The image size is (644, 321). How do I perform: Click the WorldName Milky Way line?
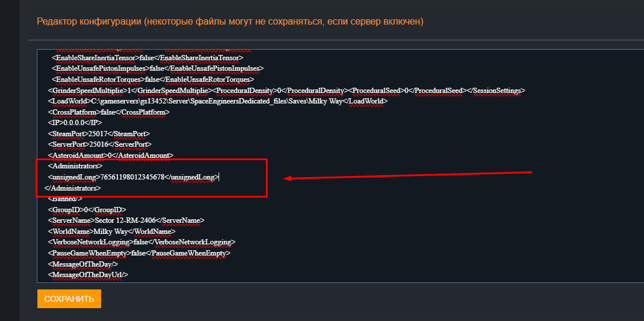(x=111, y=232)
